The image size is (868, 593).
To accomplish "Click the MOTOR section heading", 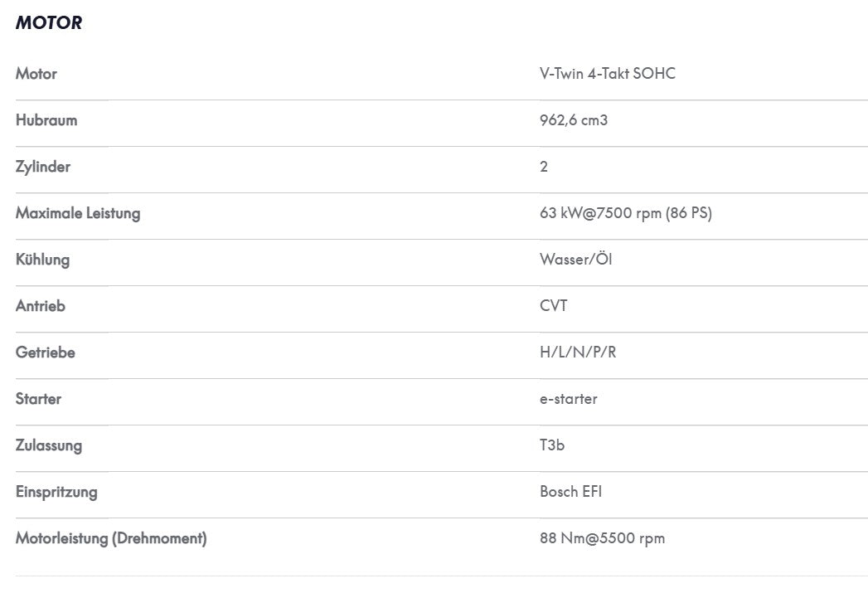I will (49, 22).
